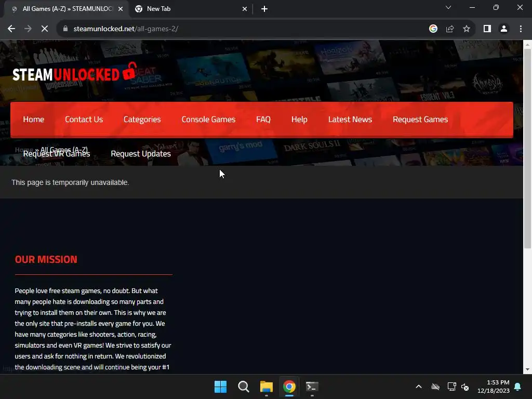Click the scrollbar up arrow

pyautogui.click(x=528, y=45)
